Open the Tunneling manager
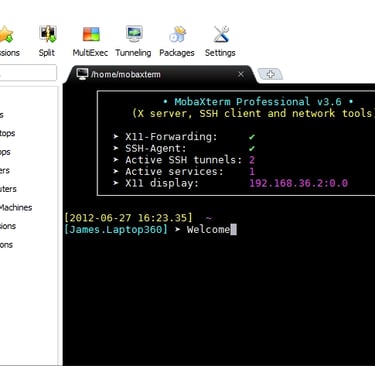Screen dimensions: 375x366 [x=133, y=41]
